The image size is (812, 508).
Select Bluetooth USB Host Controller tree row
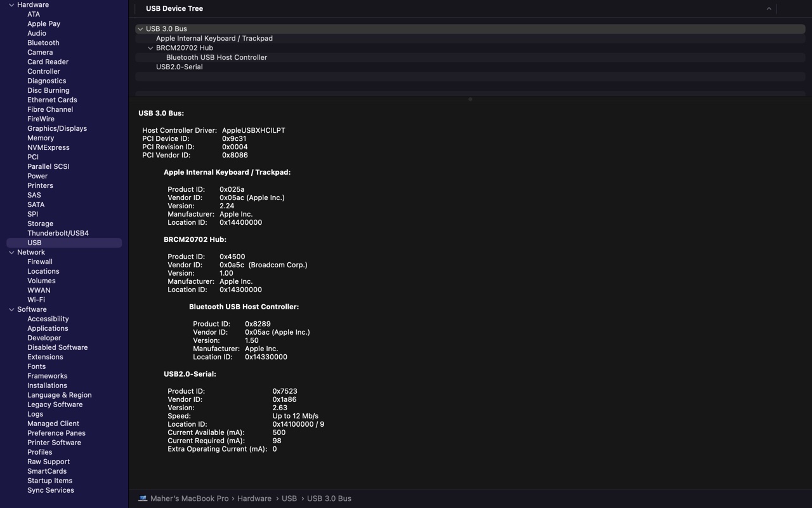(470, 57)
